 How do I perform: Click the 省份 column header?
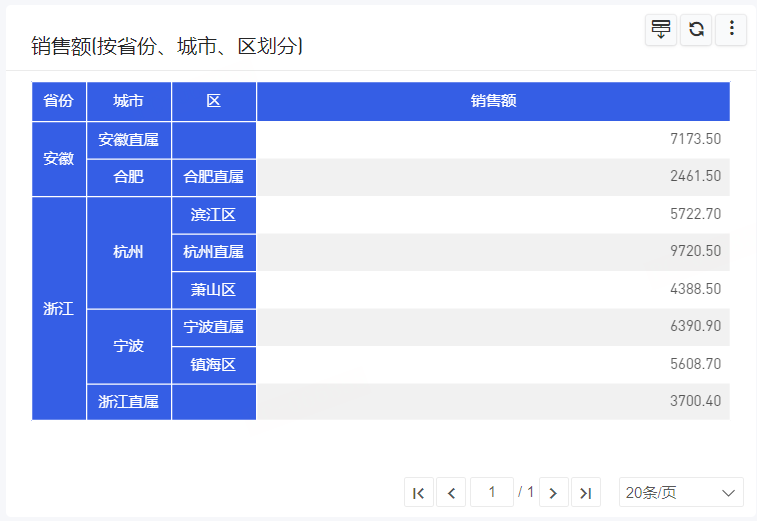59,101
